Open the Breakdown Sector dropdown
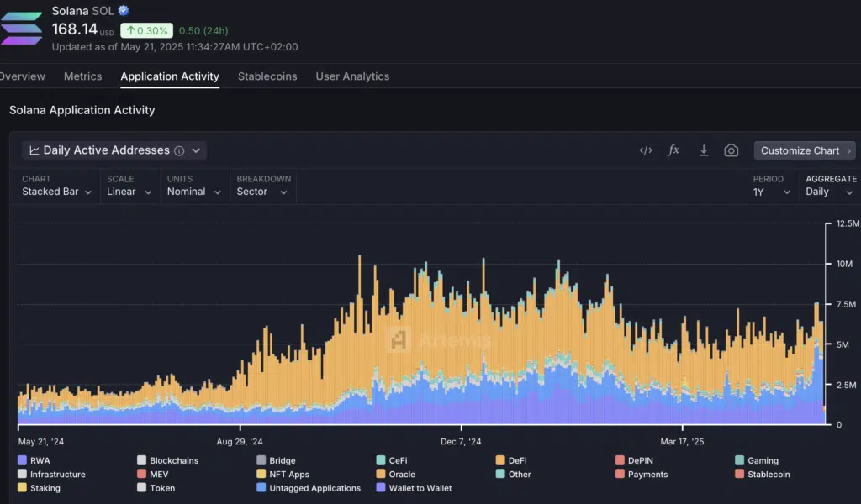Image resolution: width=861 pixels, height=504 pixels. (x=262, y=192)
